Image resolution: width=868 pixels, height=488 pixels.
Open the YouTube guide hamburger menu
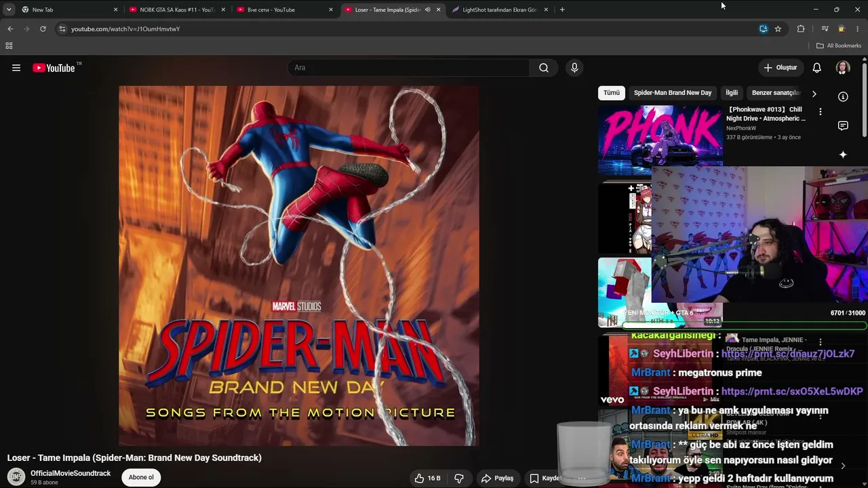16,68
